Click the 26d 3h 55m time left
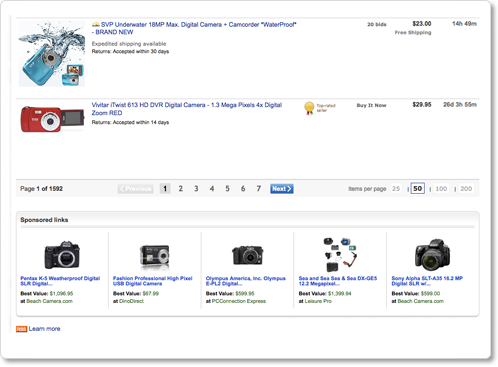The height and width of the screenshot is (367, 498). click(x=460, y=105)
